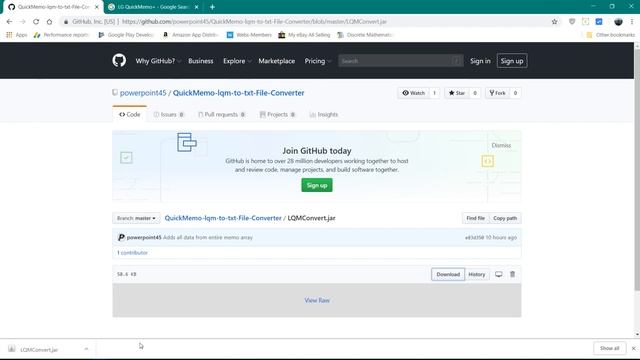Click the GitHub octocat logo

119,60
